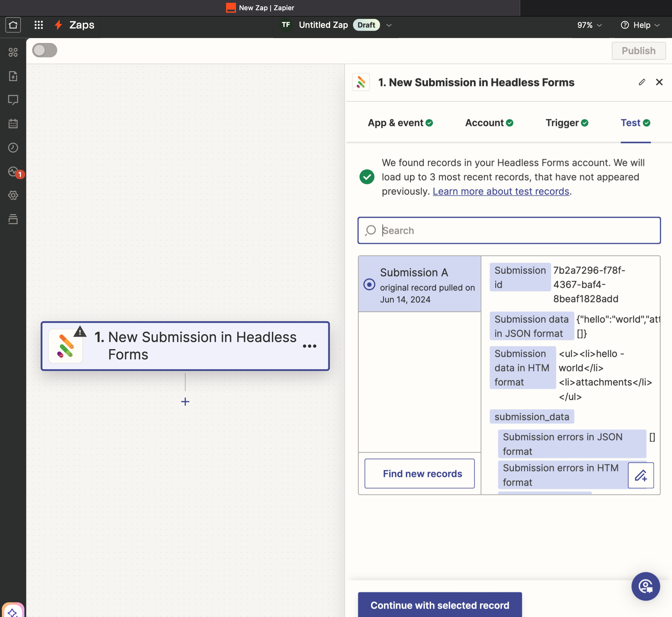Click the Zaps lightning bolt logo
Image resolution: width=672 pixels, height=617 pixels.
point(59,25)
